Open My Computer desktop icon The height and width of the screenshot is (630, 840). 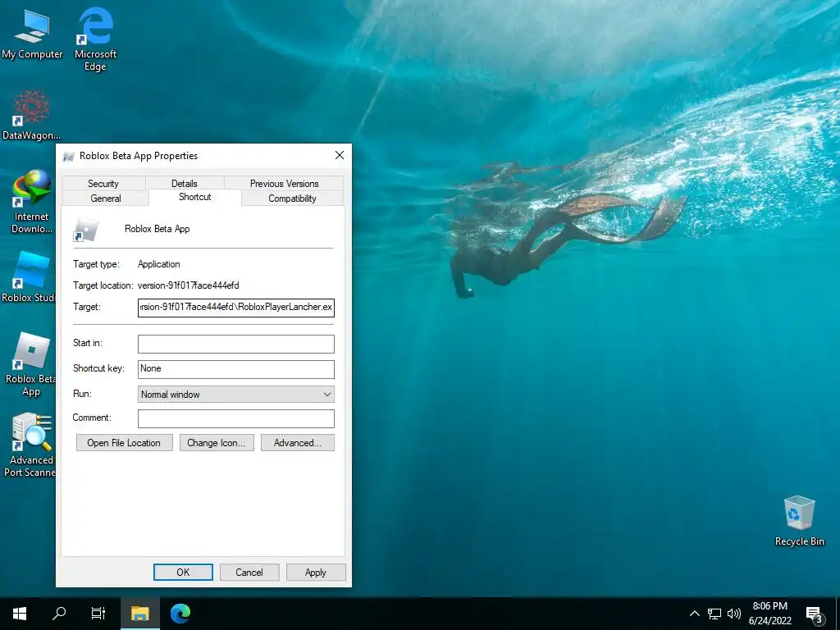point(32,34)
